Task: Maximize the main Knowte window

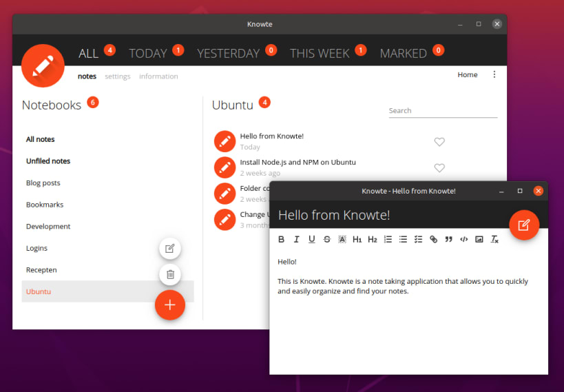Action: pos(479,24)
